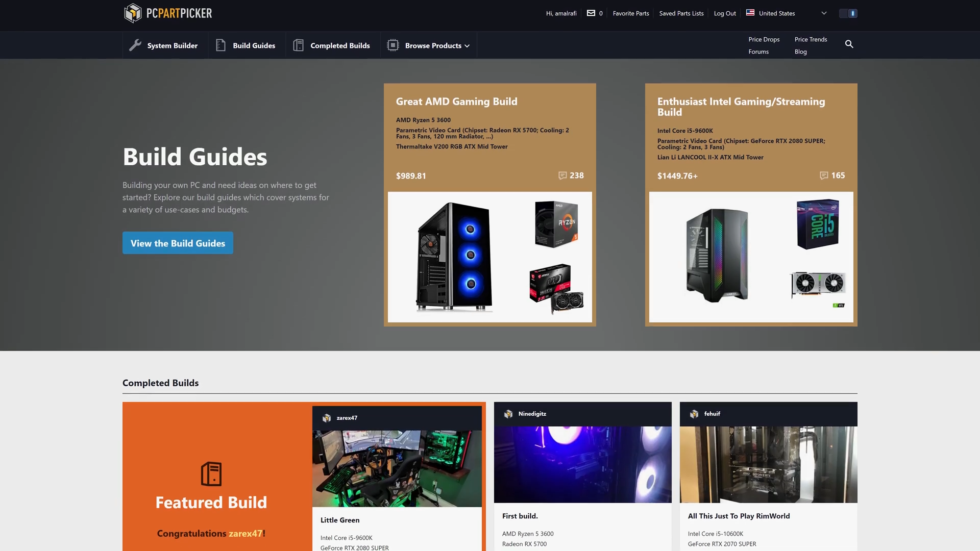The height and width of the screenshot is (551, 980).
Task: Go to Price Drops
Action: [x=764, y=39]
